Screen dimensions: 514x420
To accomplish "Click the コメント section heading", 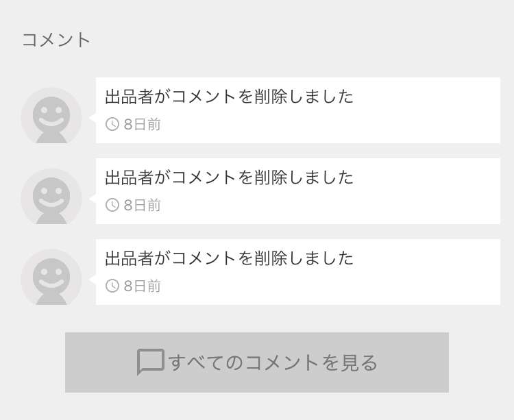I will [x=56, y=40].
